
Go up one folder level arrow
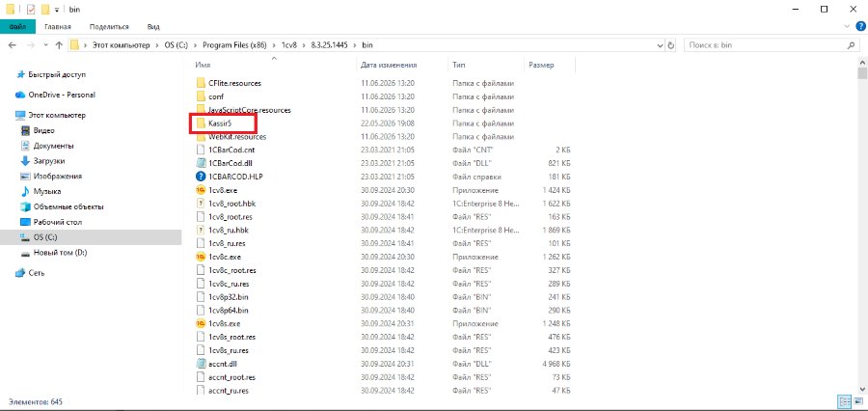pyautogui.click(x=59, y=45)
